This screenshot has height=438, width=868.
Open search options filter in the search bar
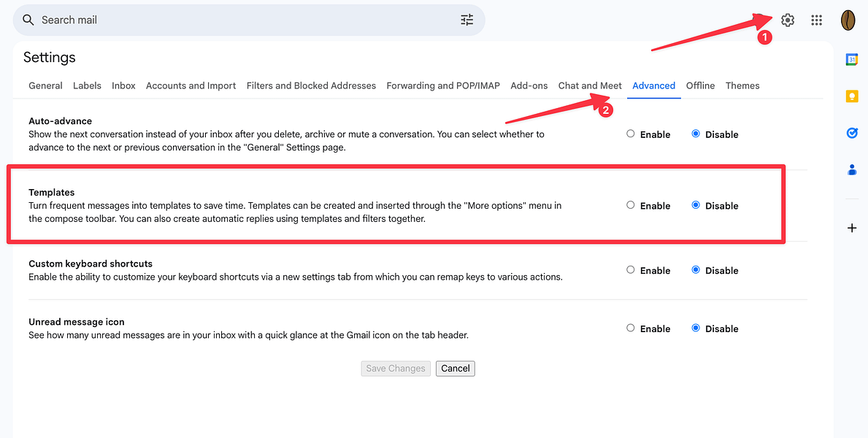point(467,20)
